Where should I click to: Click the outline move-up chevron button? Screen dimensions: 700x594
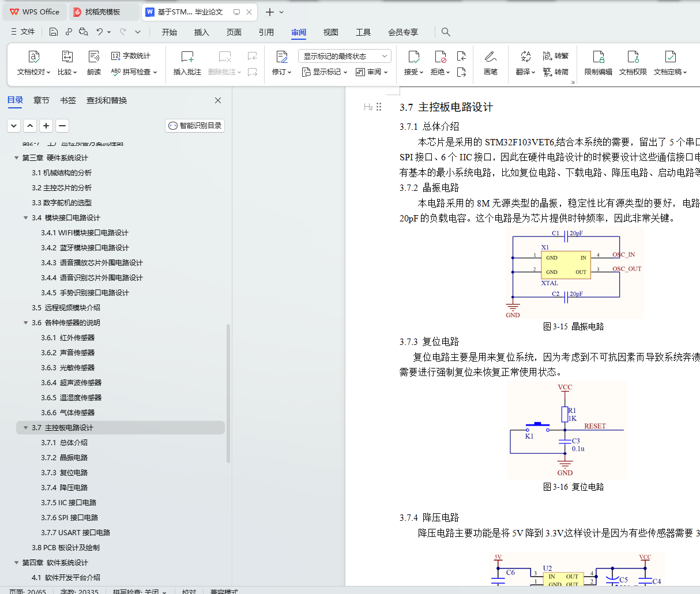(x=30, y=125)
